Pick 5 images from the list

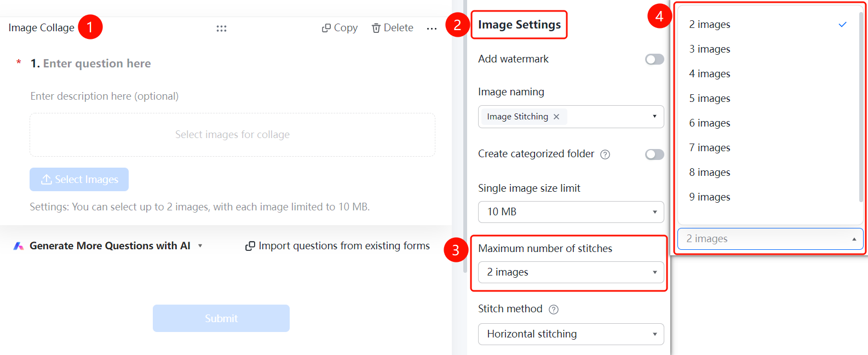768,99
